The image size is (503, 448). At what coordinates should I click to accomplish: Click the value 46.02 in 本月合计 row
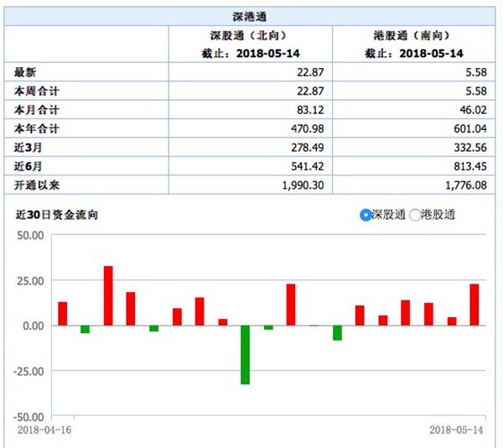point(473,110)
